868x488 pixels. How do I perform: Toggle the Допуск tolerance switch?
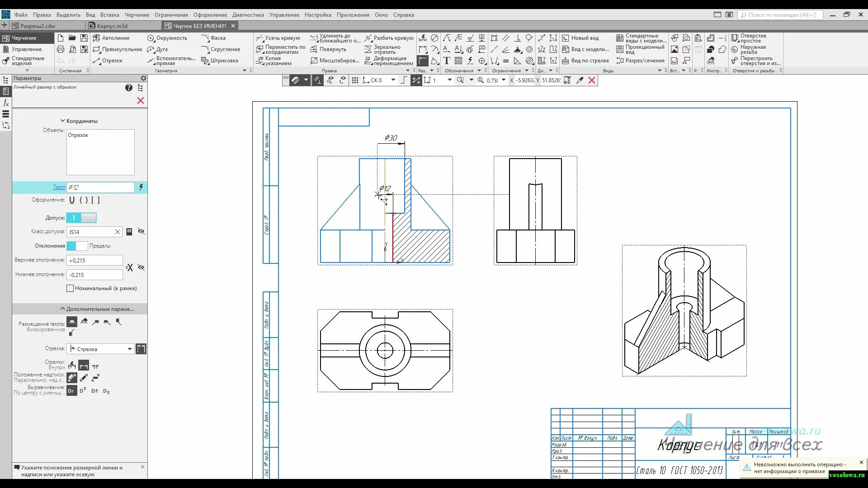coord(81,218)
